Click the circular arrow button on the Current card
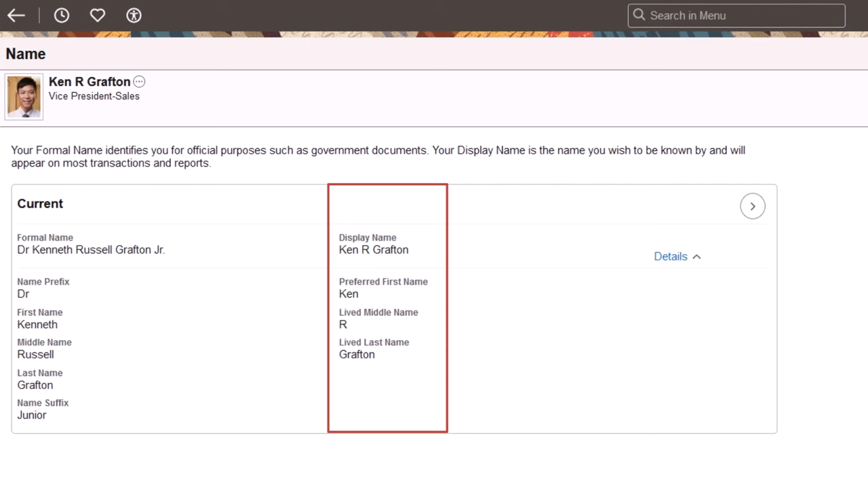The height and width of the screenshot is (488, 868). tap(752, 206)
